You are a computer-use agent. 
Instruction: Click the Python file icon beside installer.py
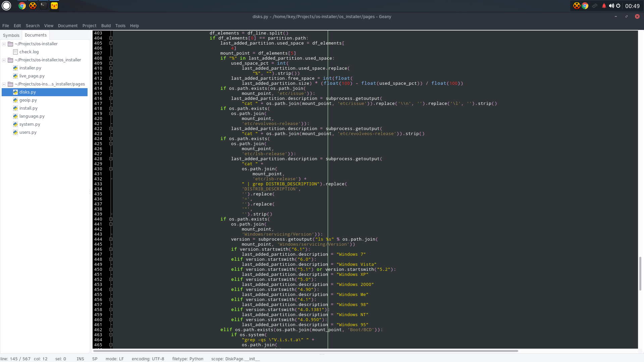pyautogui.click(x=15, y=68)
